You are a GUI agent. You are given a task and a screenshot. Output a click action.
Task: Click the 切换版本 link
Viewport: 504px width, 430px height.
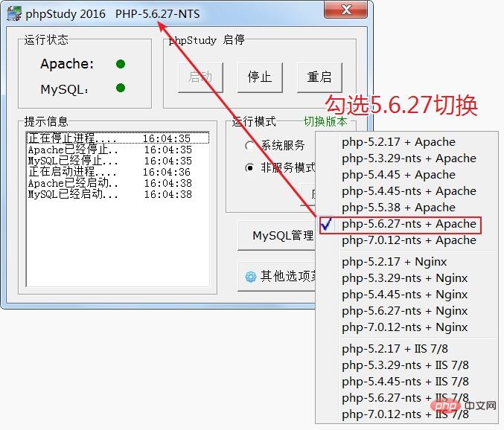pos(325,121)
